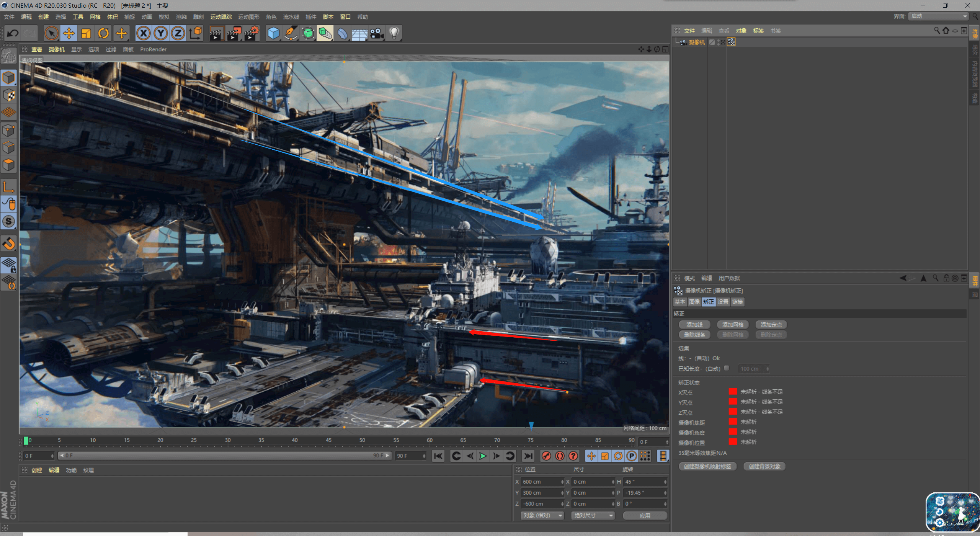Click position X 600 cm field
980x536 pixels.
[542, 482]
